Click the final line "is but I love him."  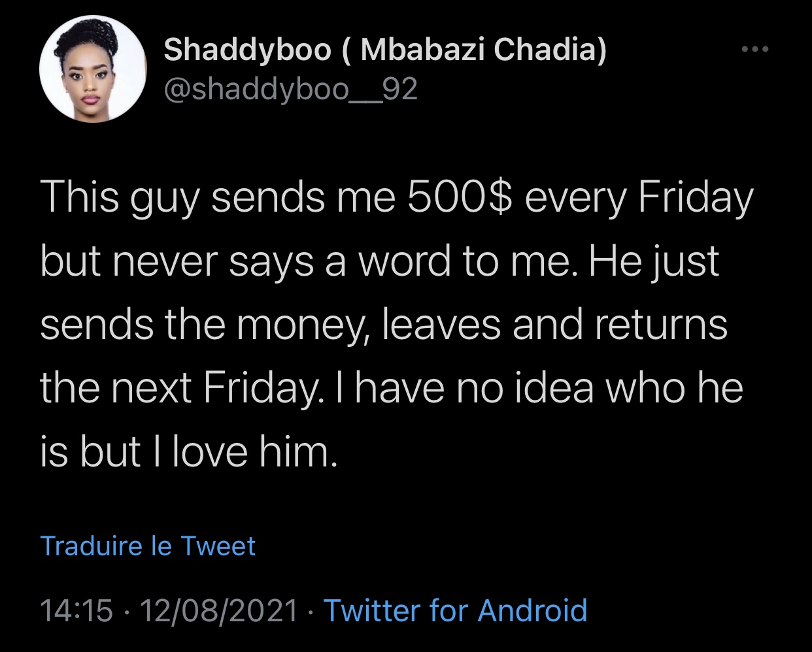(189, 451)
